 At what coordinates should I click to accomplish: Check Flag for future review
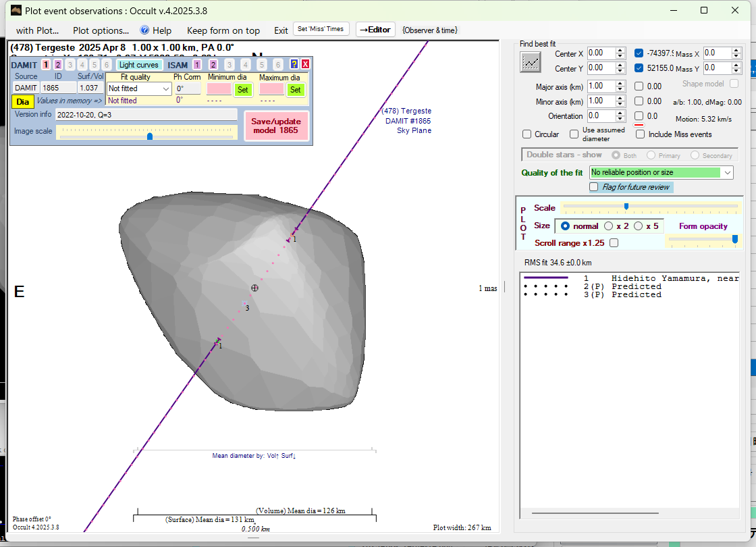click(594, 187)
